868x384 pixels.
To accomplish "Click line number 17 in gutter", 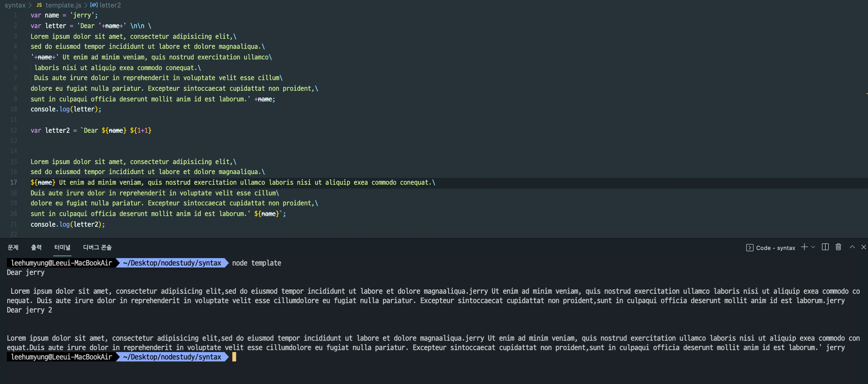I will (x=13, y=183).
